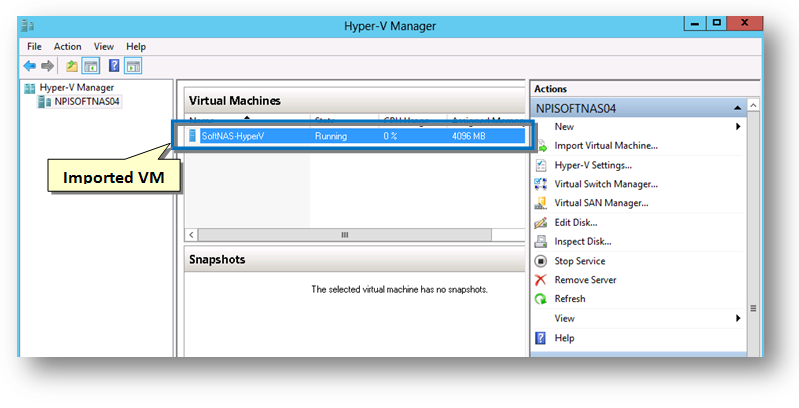Click Remove Server action text

pos(585,280)
